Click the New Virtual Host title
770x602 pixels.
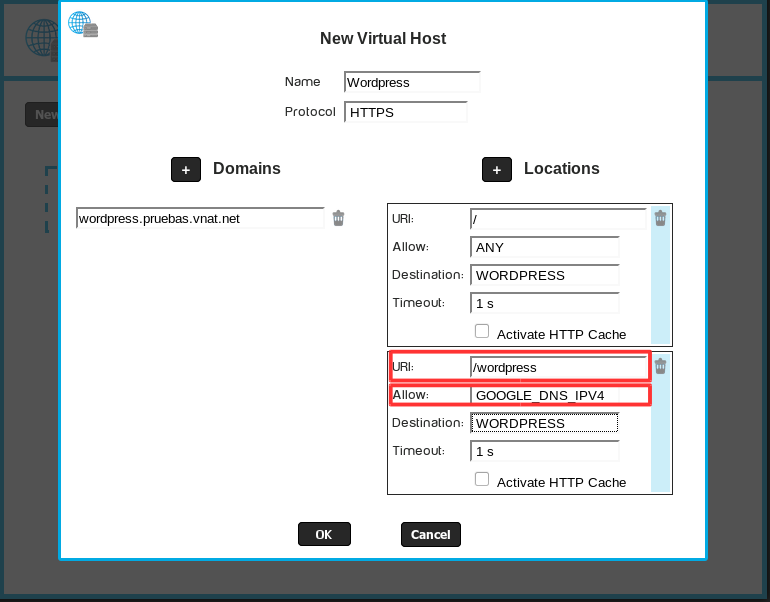[383, 38]
